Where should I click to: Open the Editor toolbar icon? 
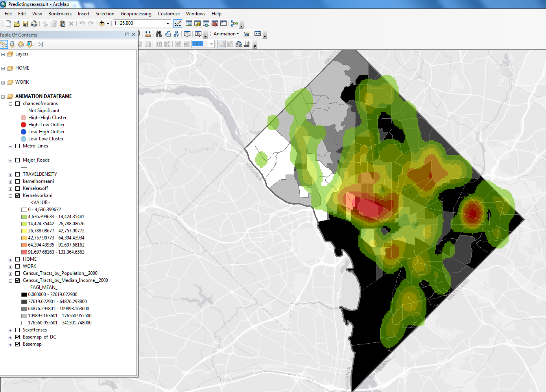[x=178, y=24]
